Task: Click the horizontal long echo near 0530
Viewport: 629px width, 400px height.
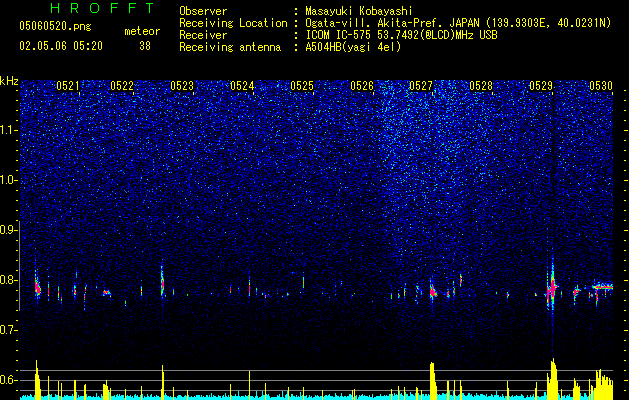Action: (x=603, y=286)
